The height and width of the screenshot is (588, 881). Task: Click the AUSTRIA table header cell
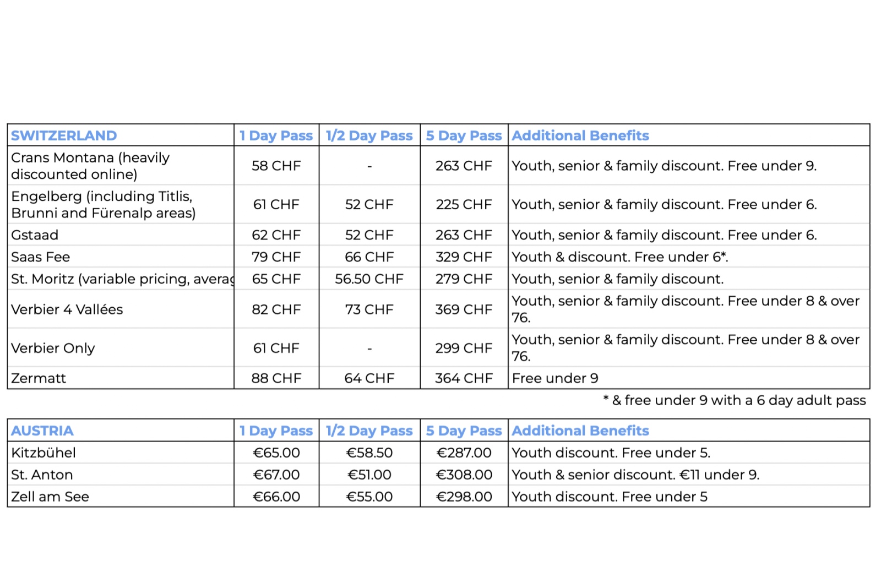click(x=42, y=431)
